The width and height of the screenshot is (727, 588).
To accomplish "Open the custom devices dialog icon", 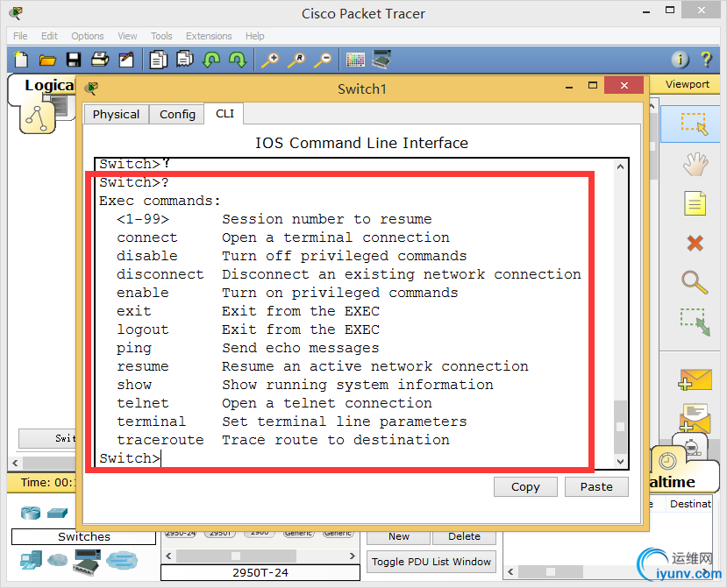I will click(381, 60).
